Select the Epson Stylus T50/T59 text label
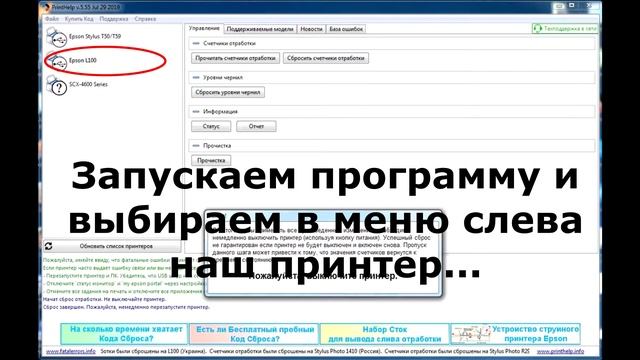Image resolution: width=640 pixels, height=360 pixels. point(95,36)
